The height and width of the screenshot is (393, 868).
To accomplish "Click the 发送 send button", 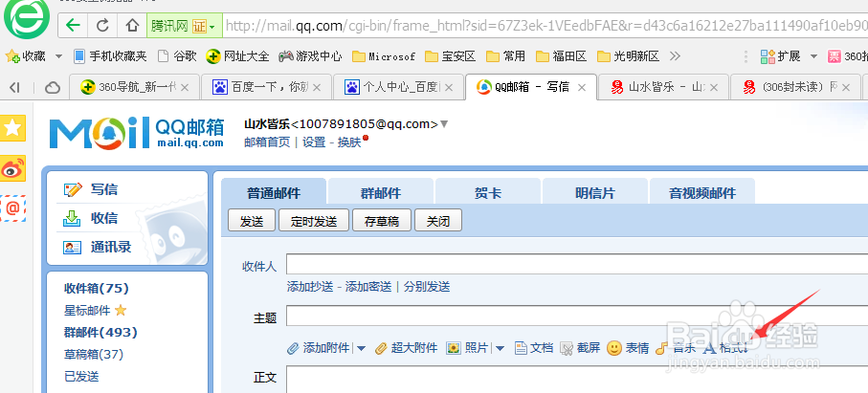I will 252,221.
